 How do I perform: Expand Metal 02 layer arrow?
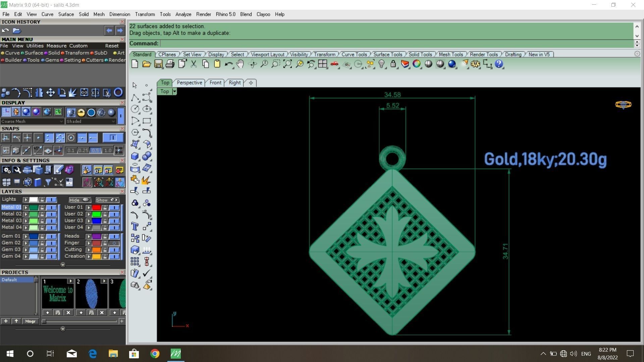click(x=26, y=214)
